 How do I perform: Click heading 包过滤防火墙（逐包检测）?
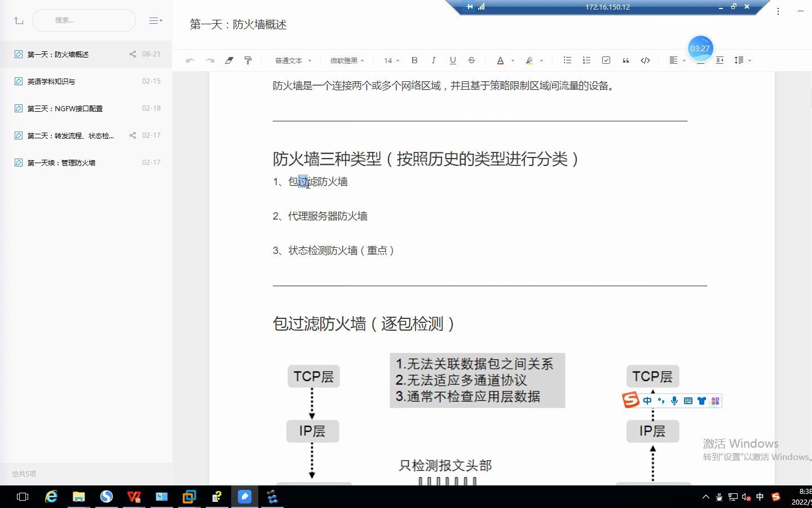pos(365,323)
